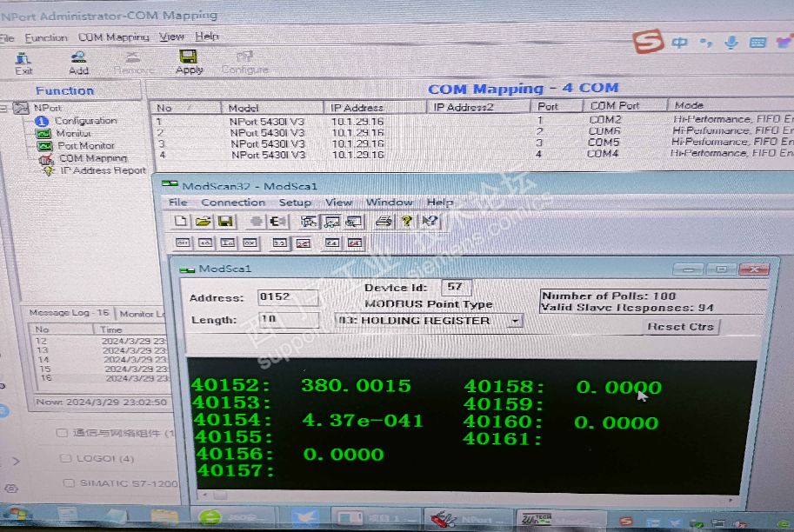Select IP Address Report in function tree

coord(103,170)
